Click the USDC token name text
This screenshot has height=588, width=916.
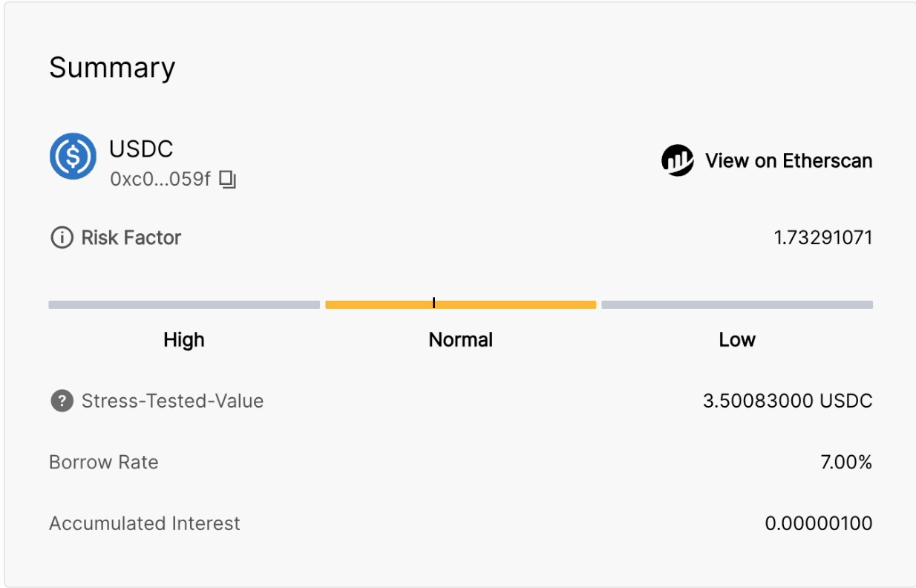(x=141, y=148)
